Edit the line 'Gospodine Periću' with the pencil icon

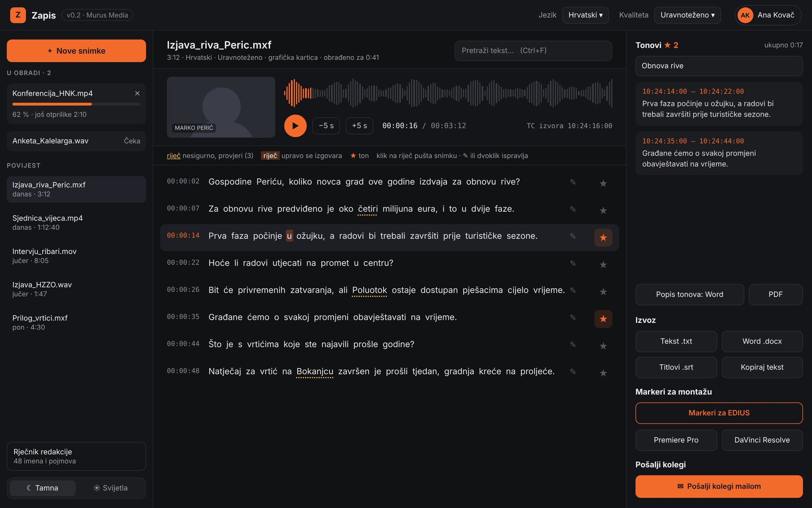click(x=573, y=182)
